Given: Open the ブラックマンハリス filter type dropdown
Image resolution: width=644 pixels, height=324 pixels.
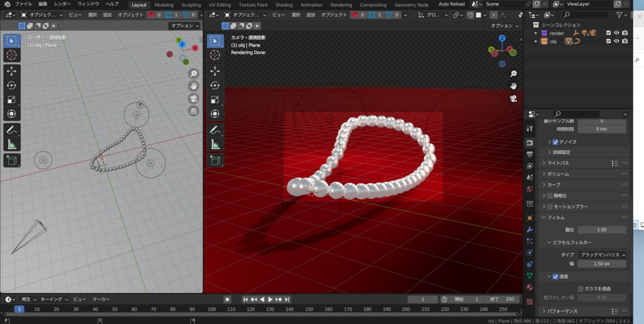Looking at the screenshot, I should [602, 255].
